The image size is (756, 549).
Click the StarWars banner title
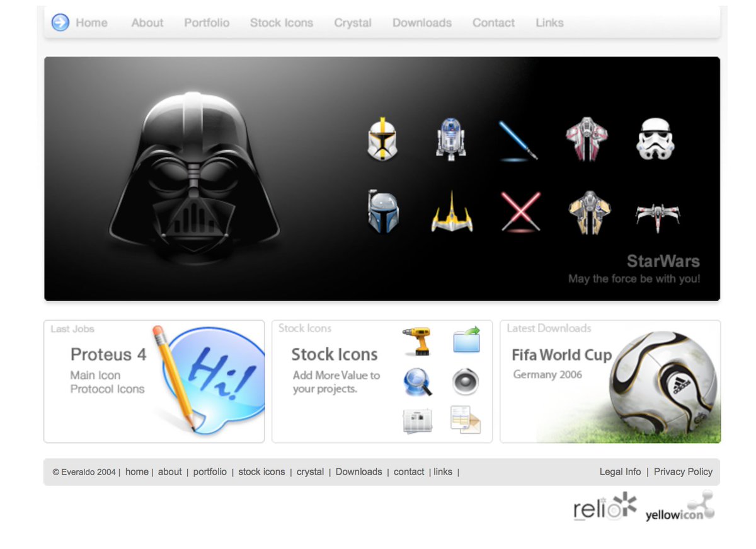point(663,261)
